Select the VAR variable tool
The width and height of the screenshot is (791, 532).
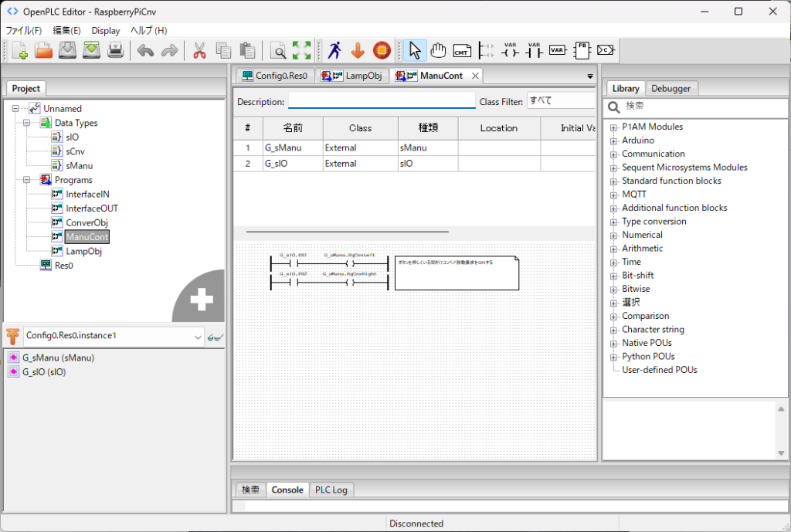(x=558, y=50)
